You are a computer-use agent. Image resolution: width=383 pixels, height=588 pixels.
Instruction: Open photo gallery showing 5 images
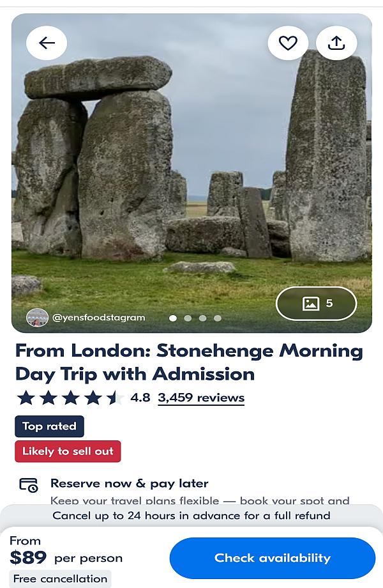point(316,304)
